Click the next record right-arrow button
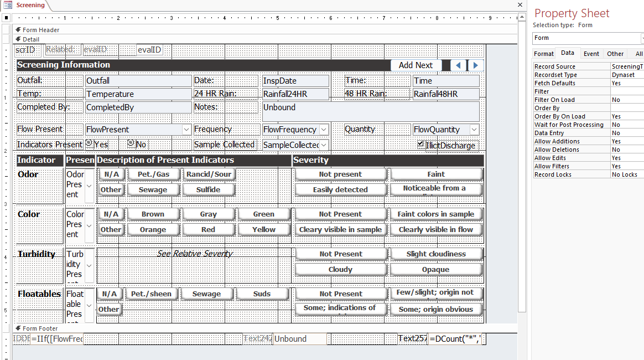Image resolution: width=644 pixels, height=360 pixels. click(475, 65)
